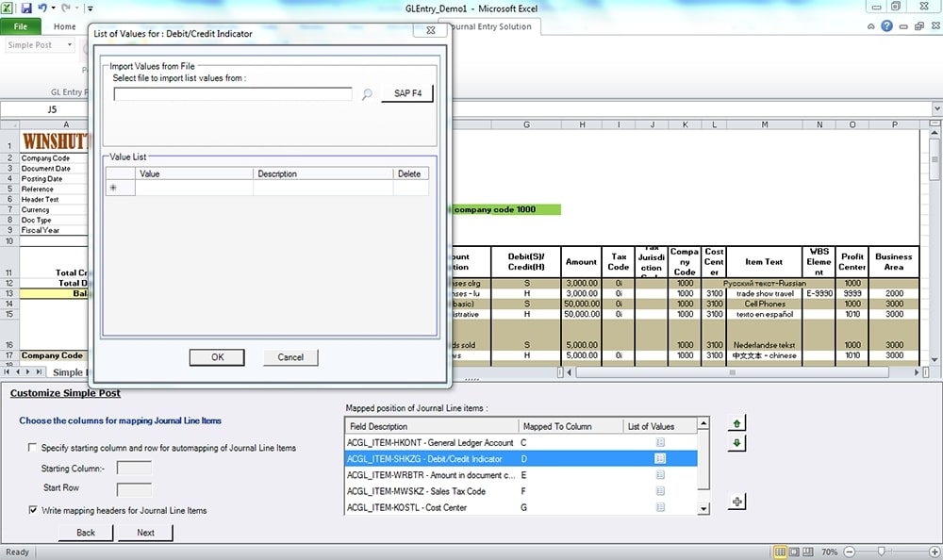943x560 pixels.
Task: Click the Excel Help question mark icon
Action: (887, 26)
